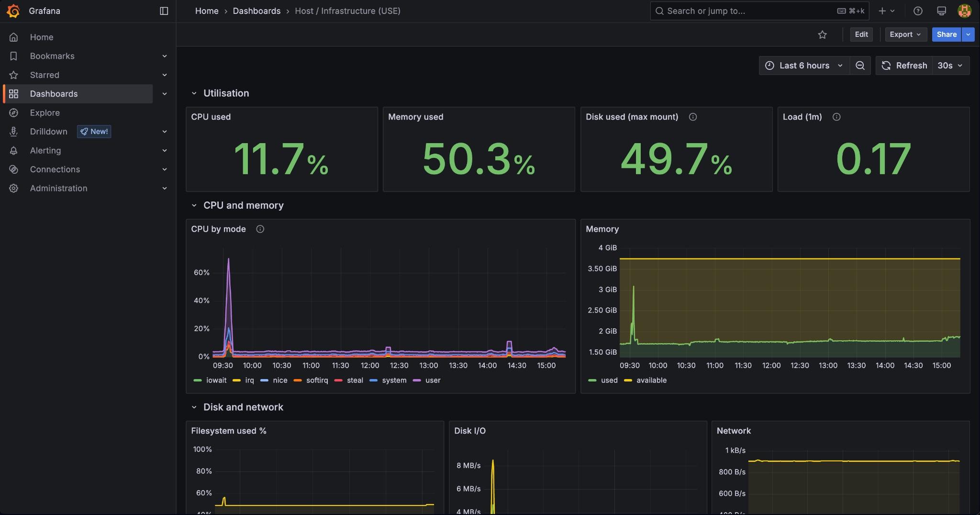
Task: Click the steal color swatch in legend
Action: point(338,381)
